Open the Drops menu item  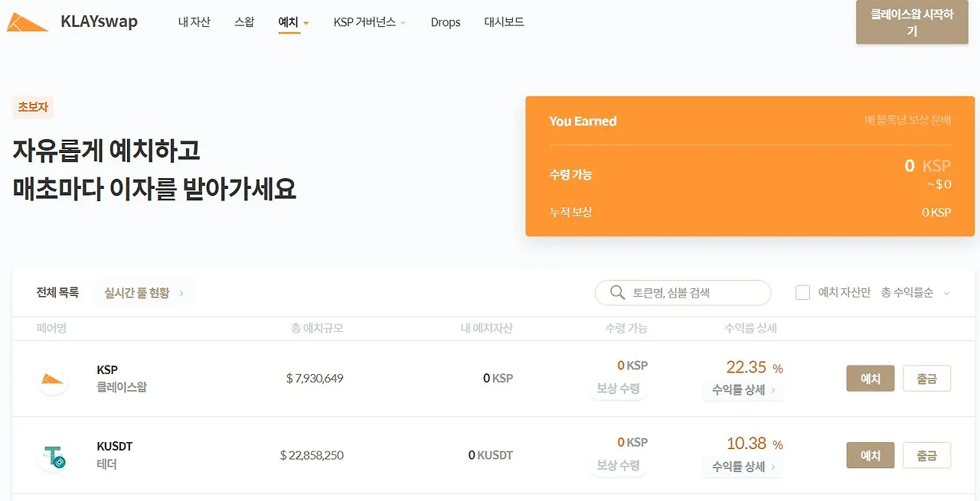tap(446, 22)
